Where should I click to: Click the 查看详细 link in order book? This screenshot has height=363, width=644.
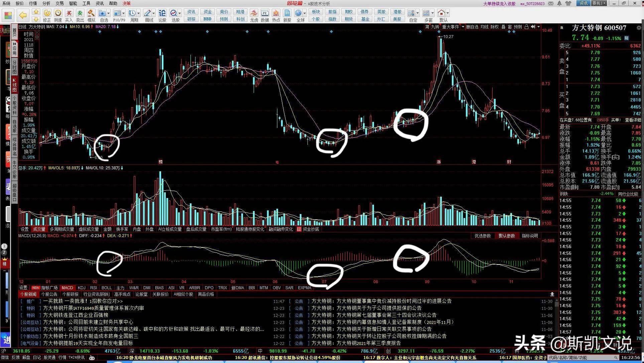click(x=633, y=120)
